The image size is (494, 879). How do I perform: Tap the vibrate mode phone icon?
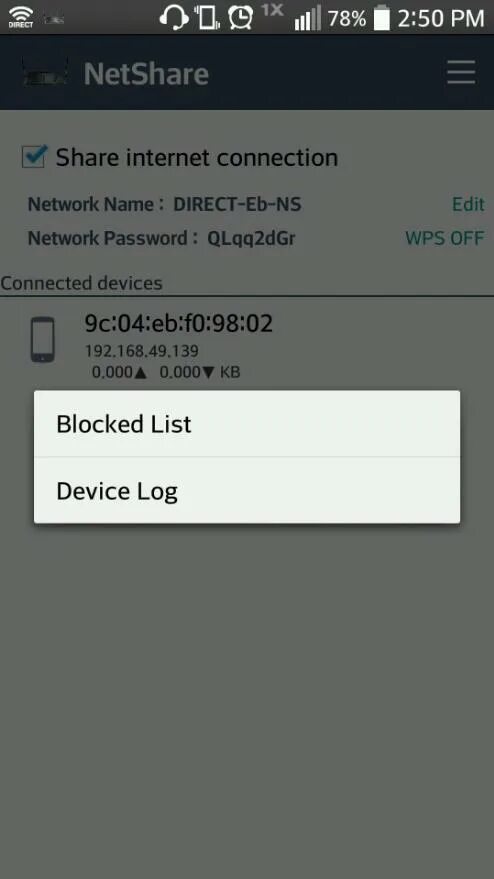pos(207,17)
